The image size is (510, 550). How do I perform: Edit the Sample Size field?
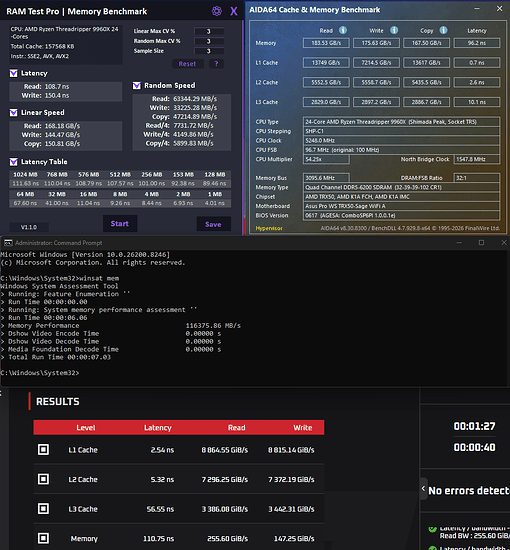click(x=209, y=51)
